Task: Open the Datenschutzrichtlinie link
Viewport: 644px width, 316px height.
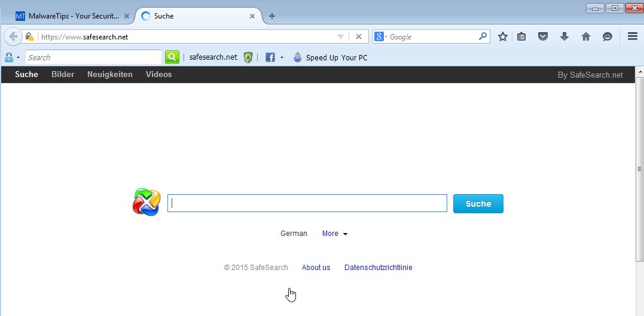Action: 379,268
